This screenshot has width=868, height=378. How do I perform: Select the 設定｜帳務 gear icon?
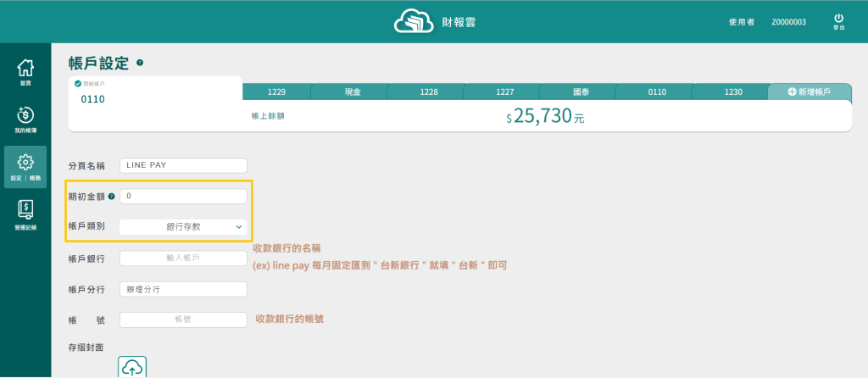(x=25, y=163)
